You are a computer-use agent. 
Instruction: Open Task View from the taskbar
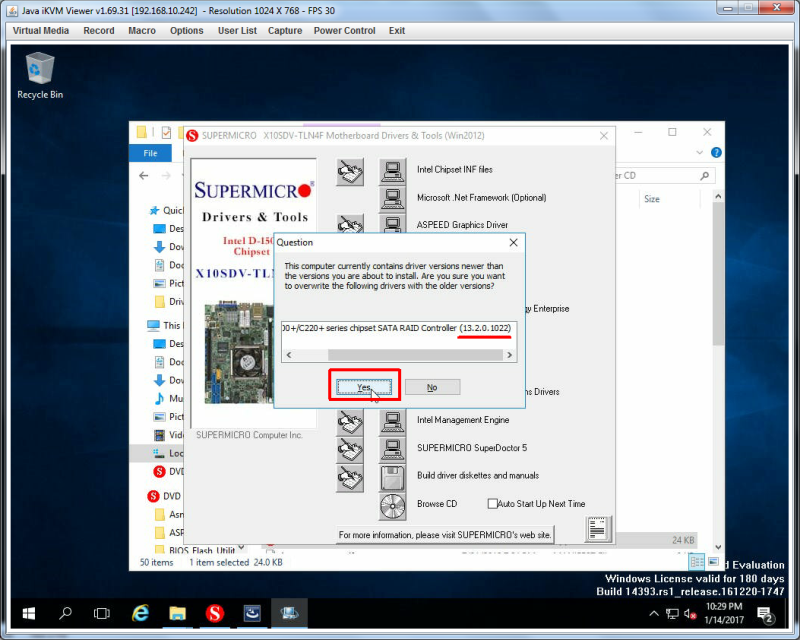102,613
